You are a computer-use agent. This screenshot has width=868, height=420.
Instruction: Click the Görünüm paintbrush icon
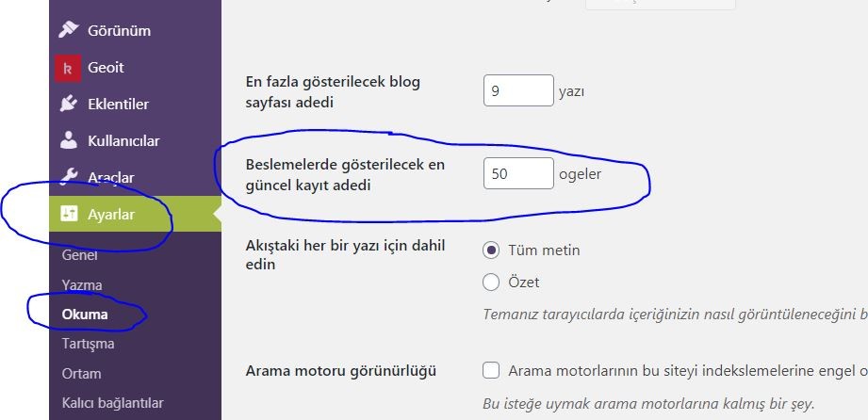coord(69,30)
